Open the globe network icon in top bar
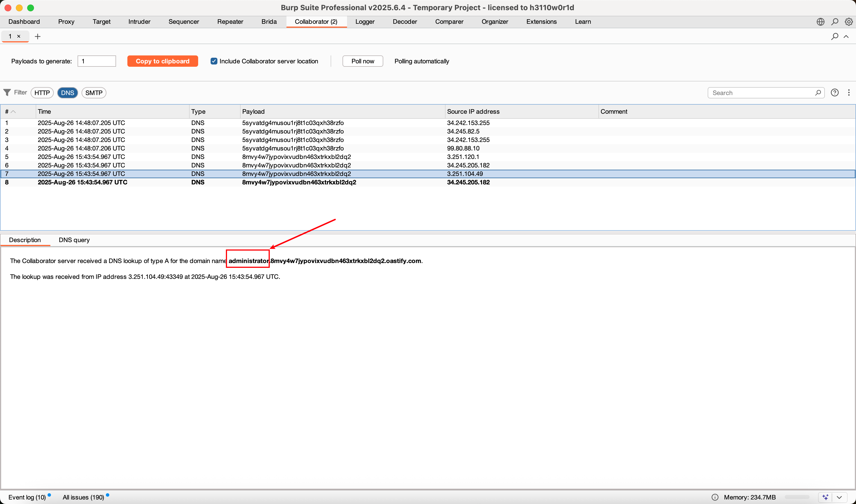Image resolution: width=856 pixels, height=504 pixels. point(820,22)
